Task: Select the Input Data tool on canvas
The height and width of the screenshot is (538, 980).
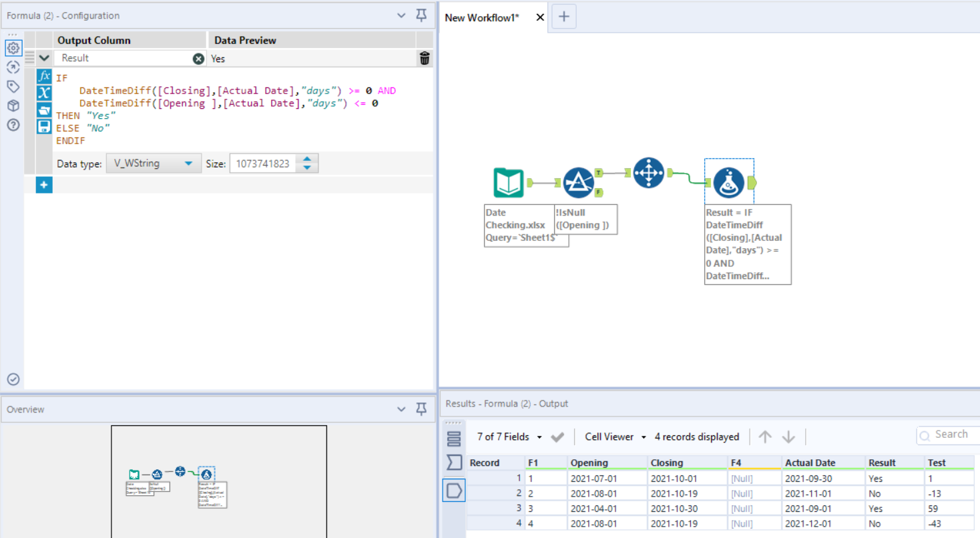Action: [x=508, y=183]
